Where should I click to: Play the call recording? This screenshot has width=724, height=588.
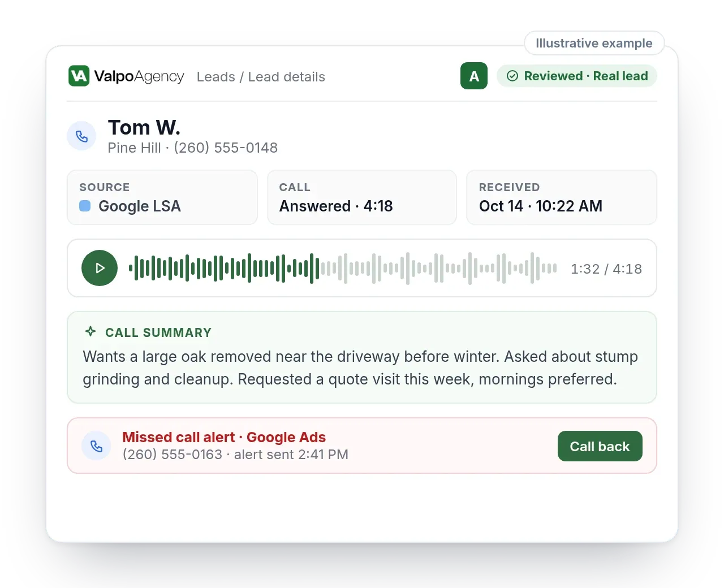(100, 268)
